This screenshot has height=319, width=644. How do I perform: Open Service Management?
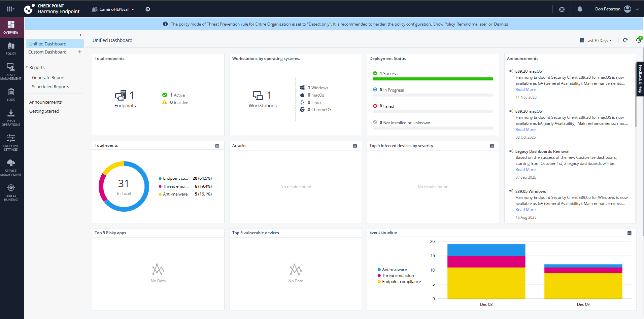tap(11, 168)
